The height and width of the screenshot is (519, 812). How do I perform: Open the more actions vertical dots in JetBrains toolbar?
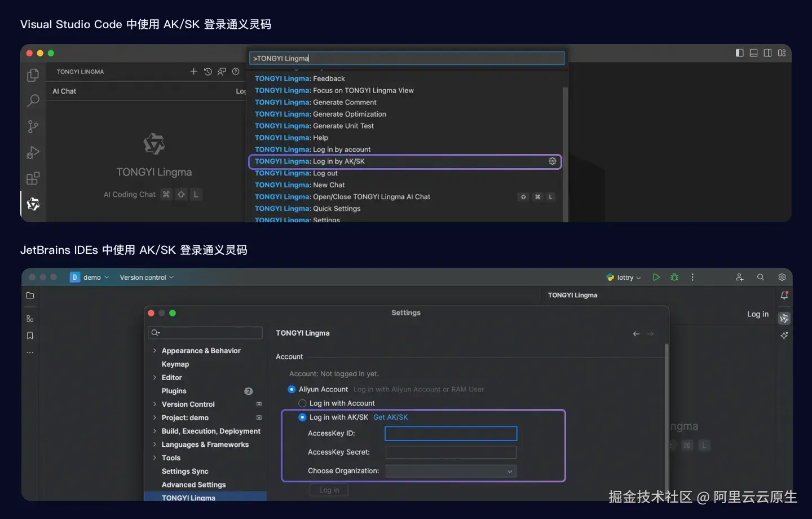[x=692, y=278]
